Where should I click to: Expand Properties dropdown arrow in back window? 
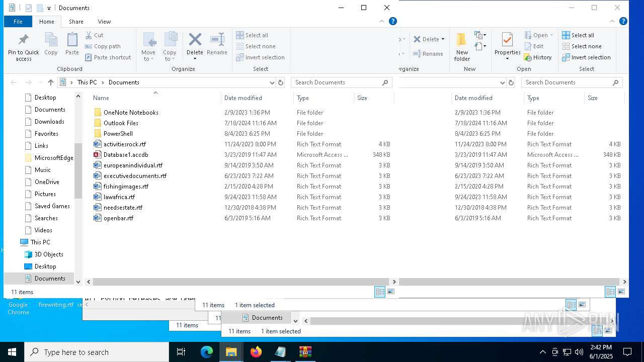507,59
